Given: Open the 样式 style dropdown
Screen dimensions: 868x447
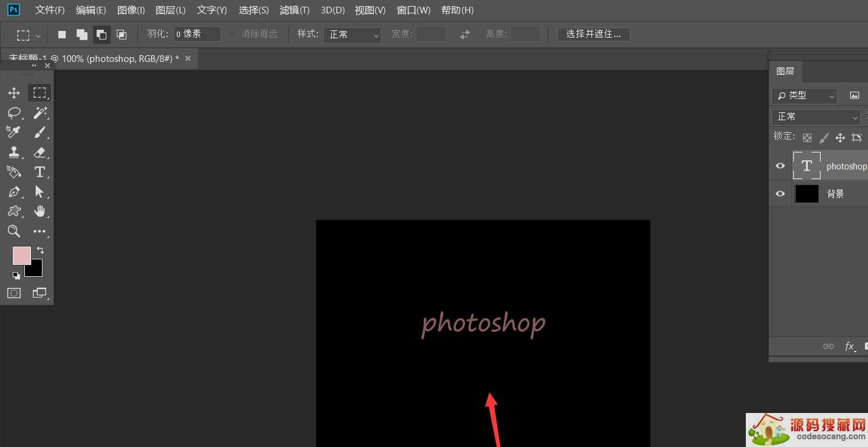Looking at the screenshot, I should click(x=353, y=35).
